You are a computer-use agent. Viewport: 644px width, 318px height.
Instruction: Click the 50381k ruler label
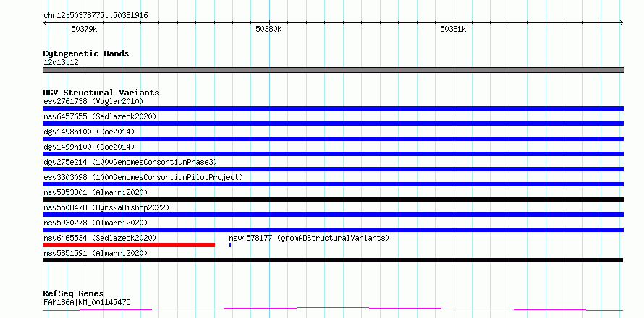click(x=453, y=29)
